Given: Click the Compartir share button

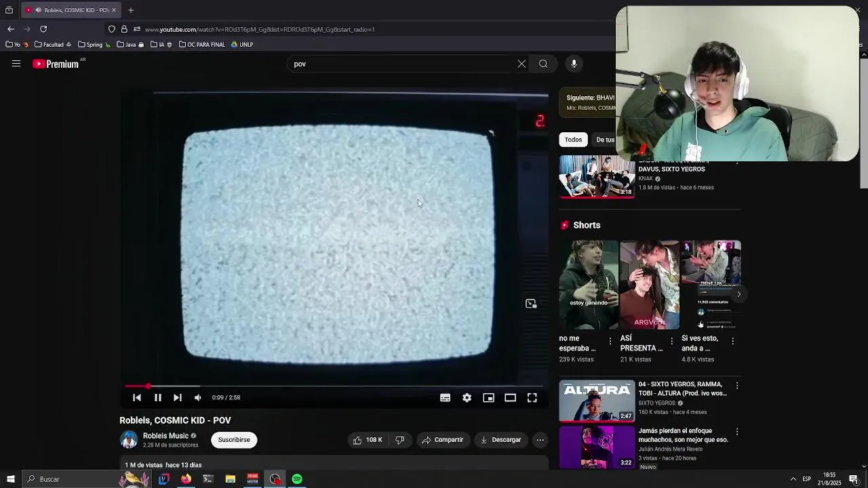Looking at the screenshot, I should click(x=442, y=440).
